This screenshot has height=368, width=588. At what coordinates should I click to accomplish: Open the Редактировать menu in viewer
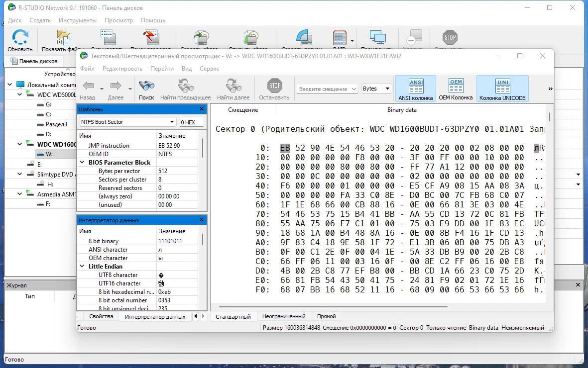tap(122, 69)
